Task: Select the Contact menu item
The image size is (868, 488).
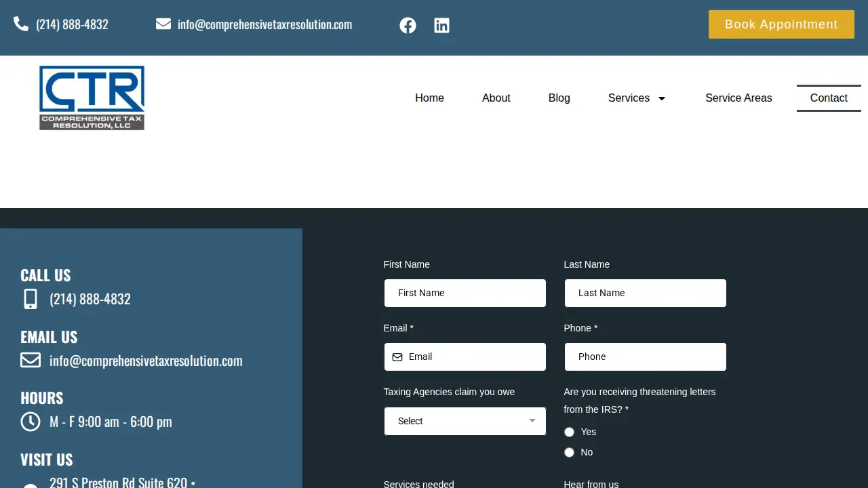Action: tap(829, 98)
